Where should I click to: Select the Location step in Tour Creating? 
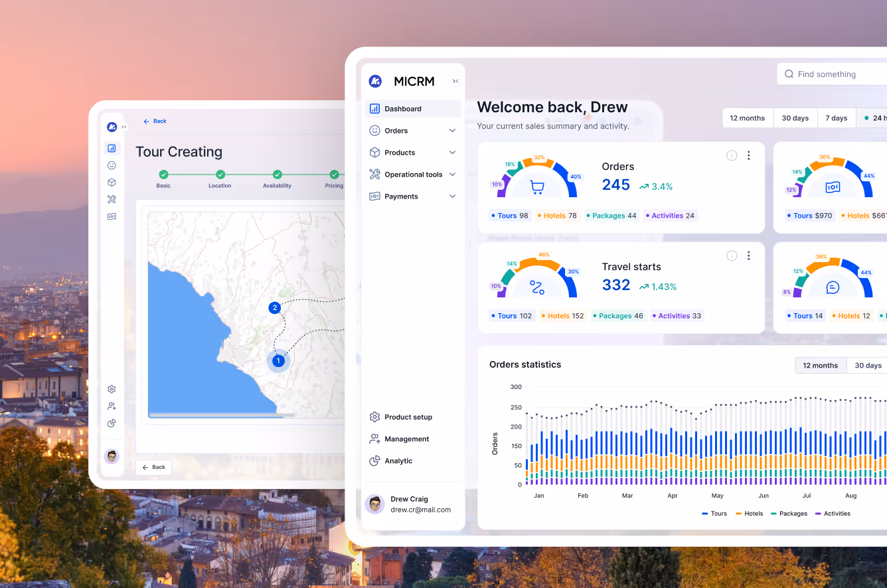tap(220, 179)
